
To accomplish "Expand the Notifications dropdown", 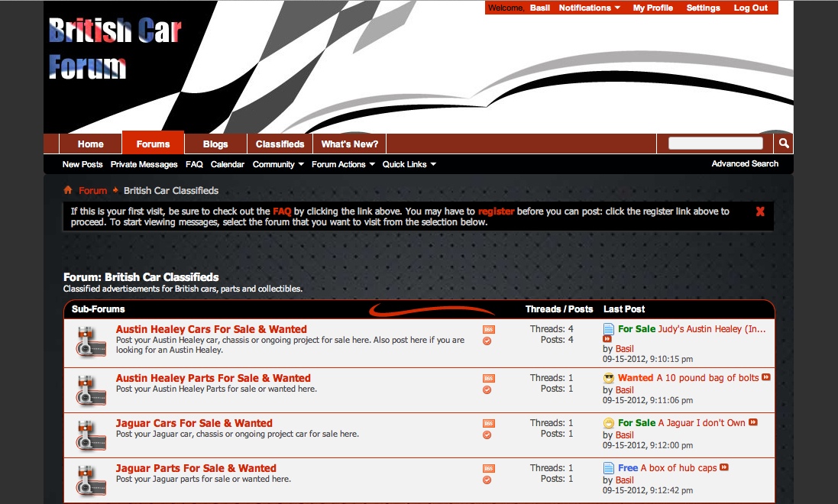I will point(589,8).
